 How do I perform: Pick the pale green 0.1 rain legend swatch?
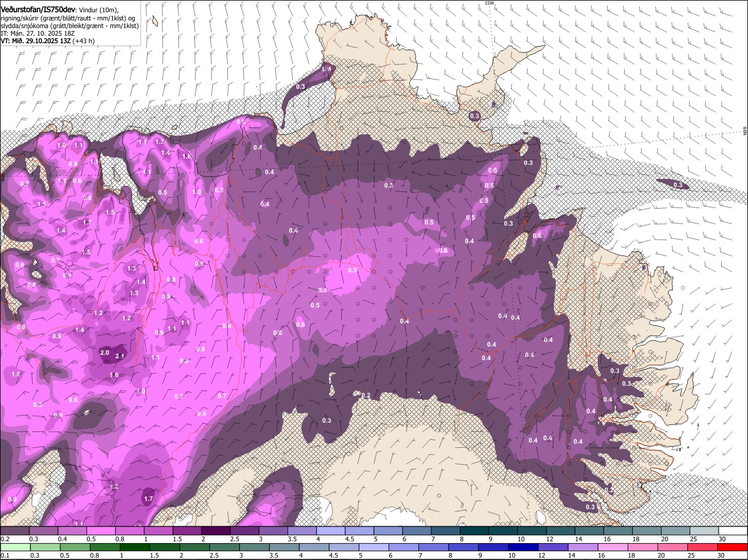15,547
